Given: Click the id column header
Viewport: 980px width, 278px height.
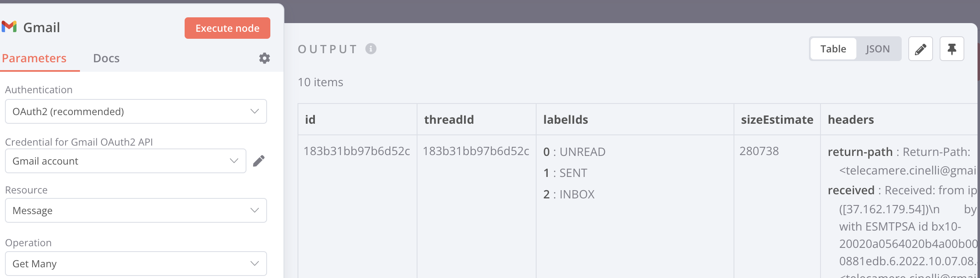Looking at the screenshot, I should [x=310, y=120].
